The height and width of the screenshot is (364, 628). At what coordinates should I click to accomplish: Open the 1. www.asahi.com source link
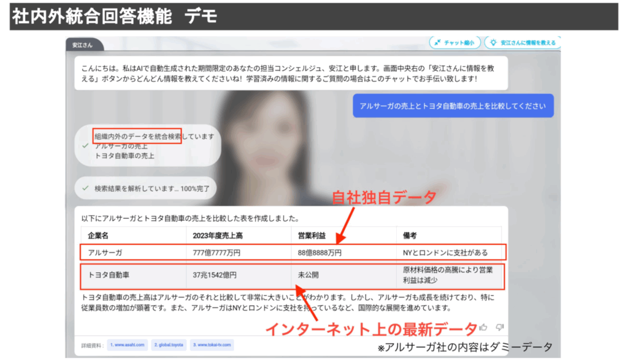coord(127,345)
